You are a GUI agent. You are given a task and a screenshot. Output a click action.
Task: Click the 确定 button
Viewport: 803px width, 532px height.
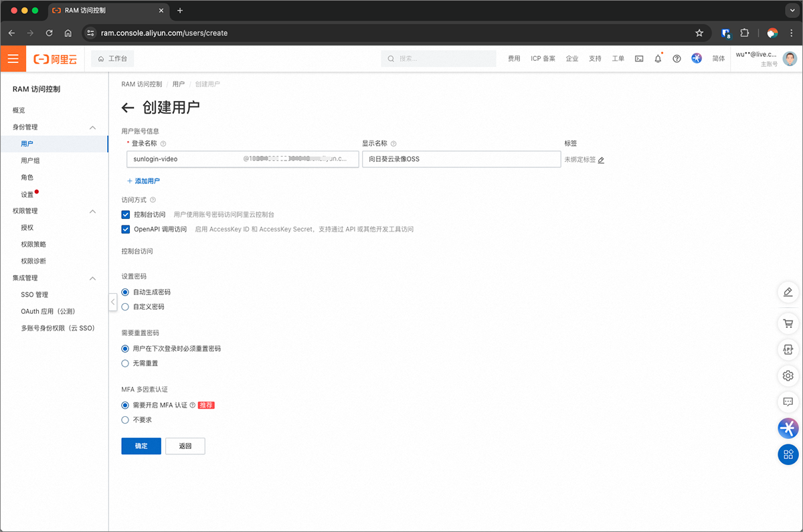[x=141, y=446]
